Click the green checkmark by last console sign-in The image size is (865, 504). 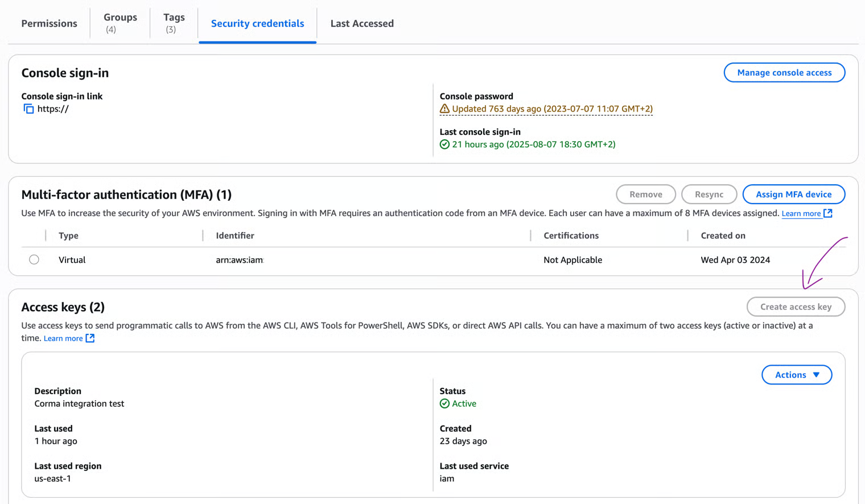coord(444,144)
